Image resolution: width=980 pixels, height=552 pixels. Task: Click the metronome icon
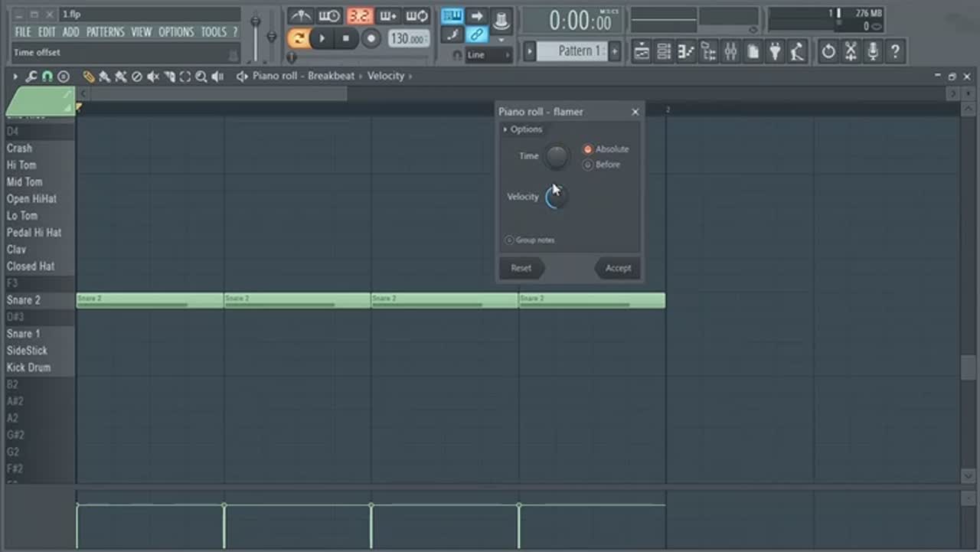300,16
